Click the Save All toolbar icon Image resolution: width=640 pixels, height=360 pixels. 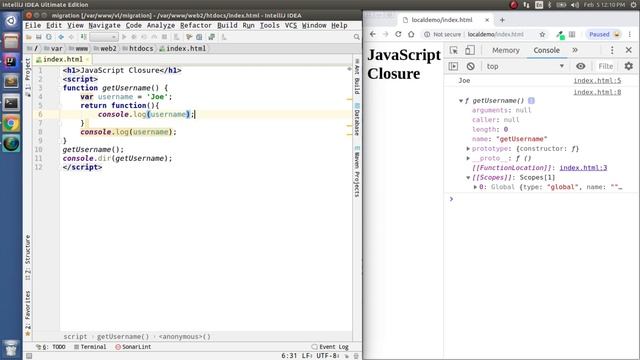pyautogui.click(x=39, y=37)
